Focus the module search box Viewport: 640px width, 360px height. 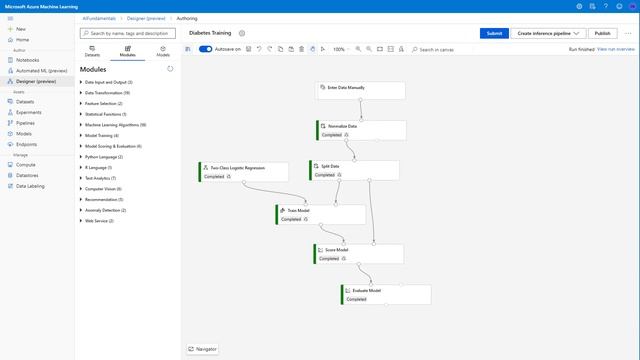(128, 33)
